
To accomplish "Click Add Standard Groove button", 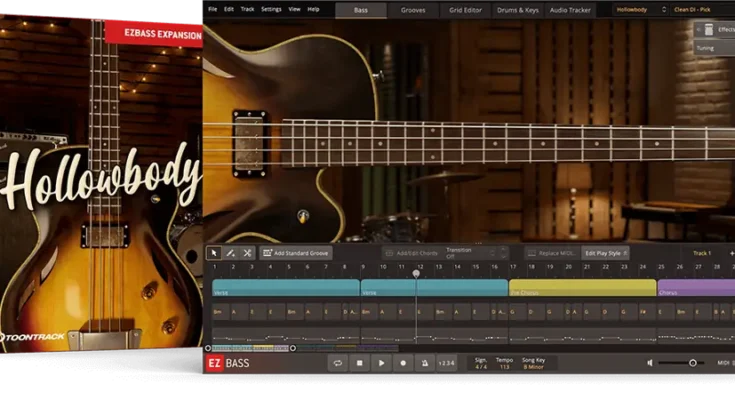I will 296,253.
